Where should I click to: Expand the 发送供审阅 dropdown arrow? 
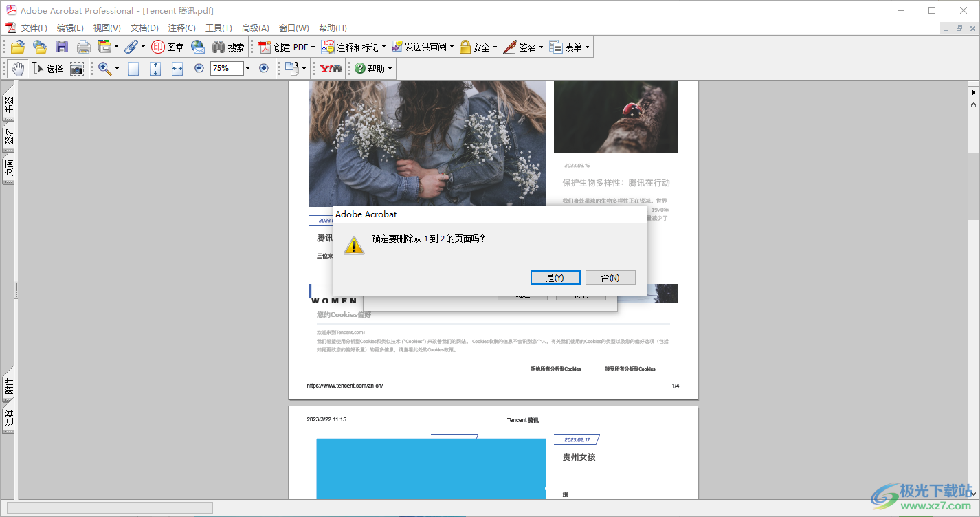click(x=452, y=47)
